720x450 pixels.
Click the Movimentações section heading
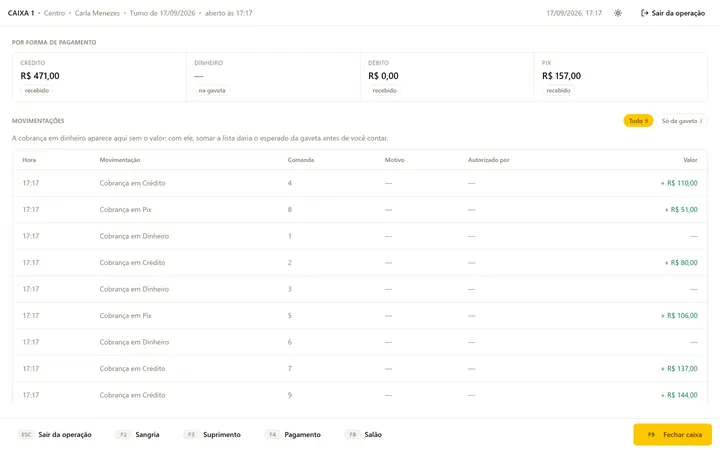pyautogui.click(x=38, y=121)
